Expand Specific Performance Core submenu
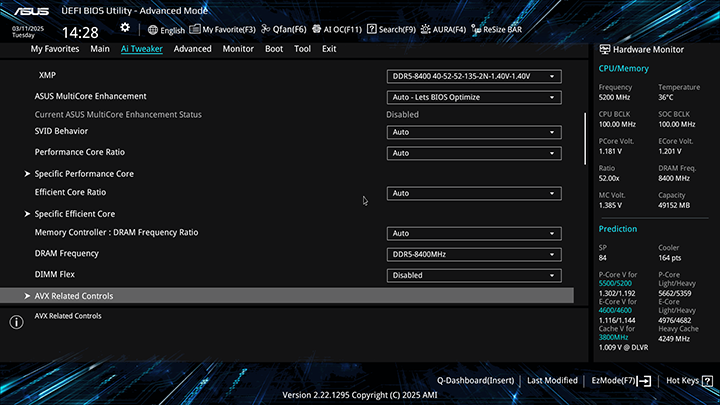Image resolution: width=720 pixels, height=405 pixels. click(84, 174)
